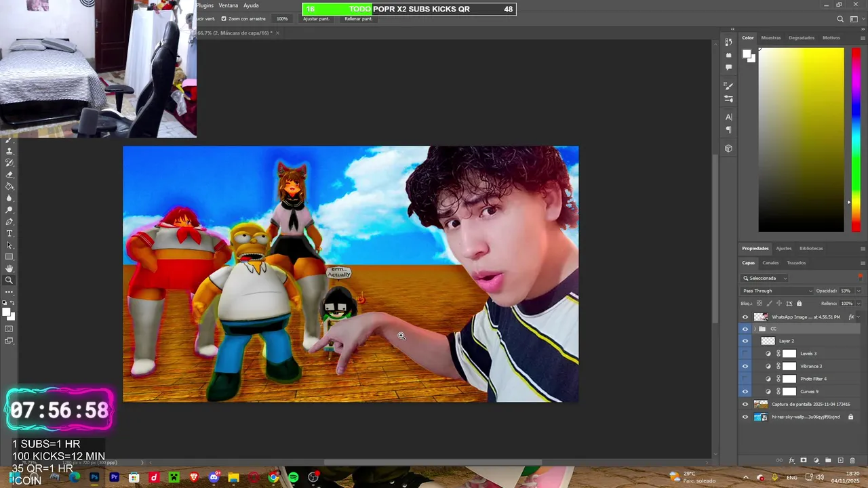Hide the Curves 9 adjustment layer
The height and width of the screenshot is (488, 868).
coord(745,391)
